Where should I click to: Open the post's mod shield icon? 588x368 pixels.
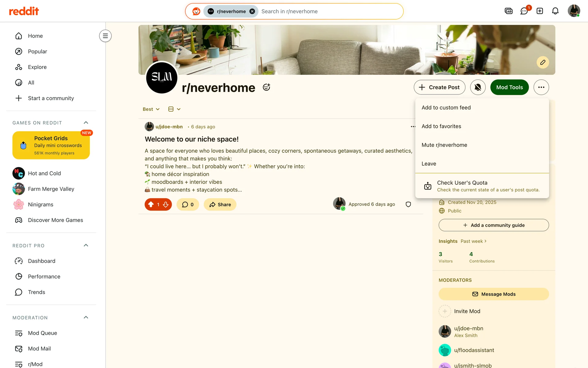coord(408,204)
